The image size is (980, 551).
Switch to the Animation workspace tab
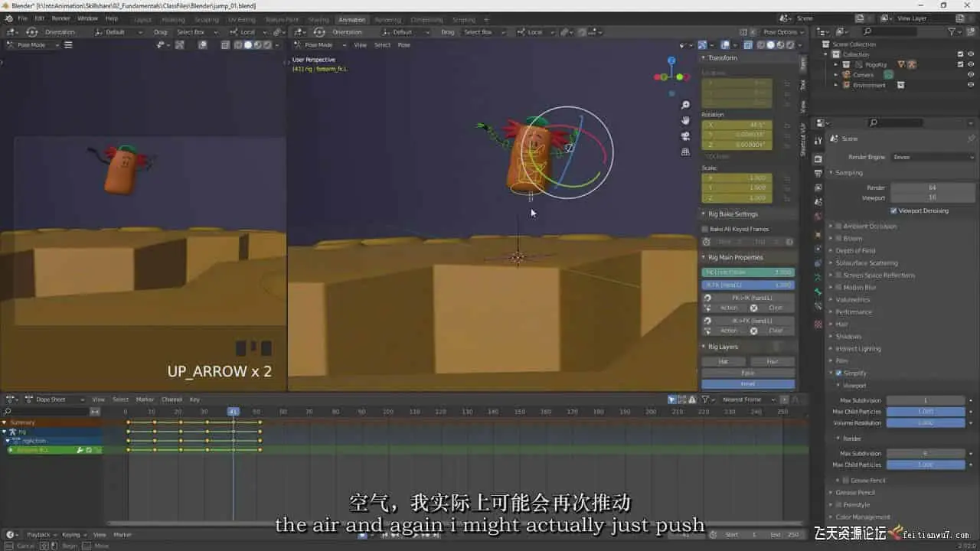tap(352, 20)
